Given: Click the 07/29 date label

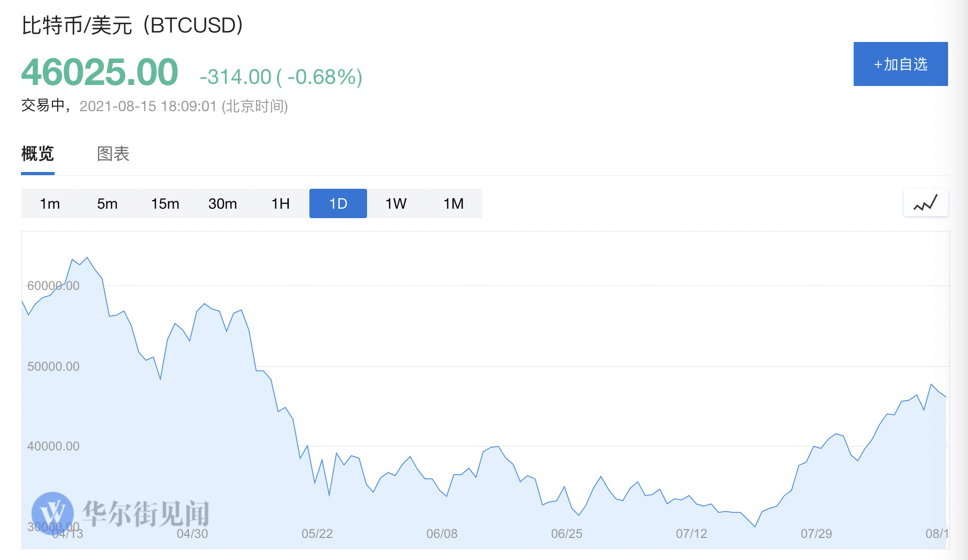Looking at the screenshot, I should 816,534.
